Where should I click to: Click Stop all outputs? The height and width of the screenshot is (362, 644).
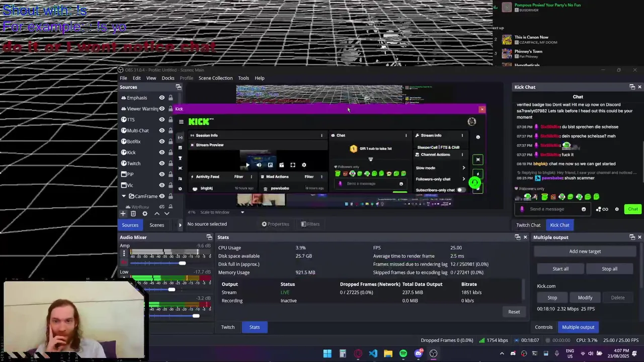coord(609,269)
